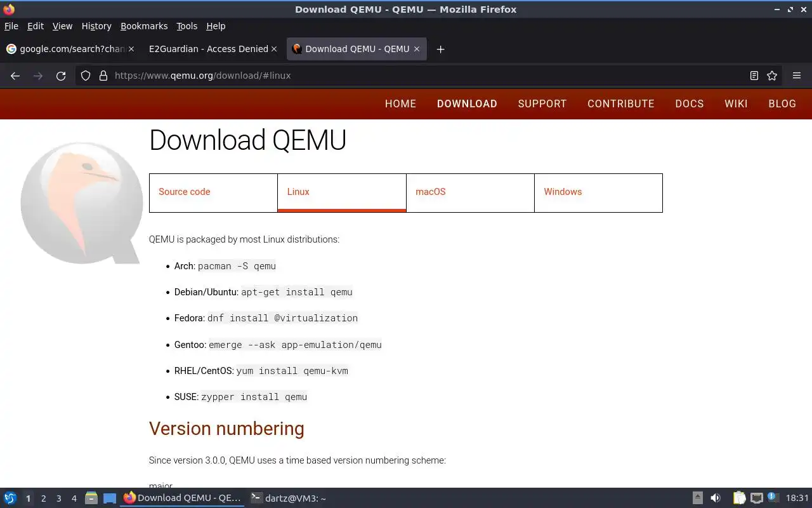The width and height of the screenshot is (812, 508).
Task: Open the file manager from taskbar
Action: 91,498
